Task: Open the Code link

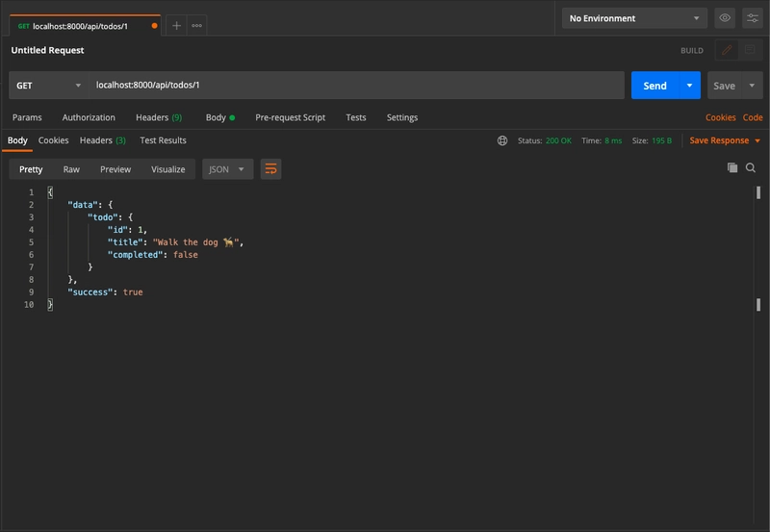Action: tap(753, 117)
